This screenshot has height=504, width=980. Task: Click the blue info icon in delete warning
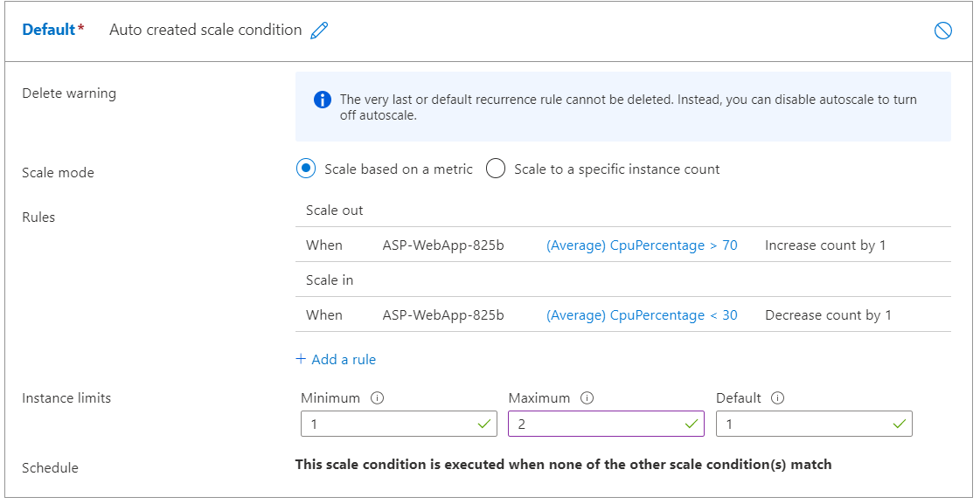point(322,100)
